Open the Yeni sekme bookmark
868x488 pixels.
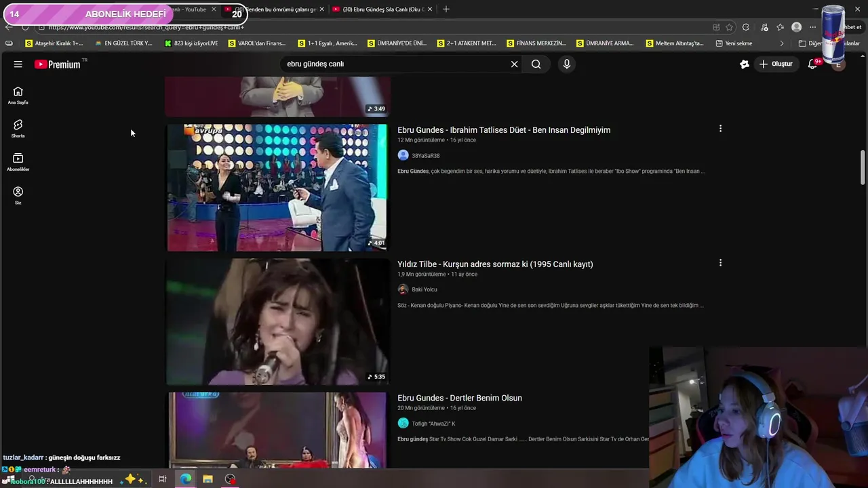734,43
